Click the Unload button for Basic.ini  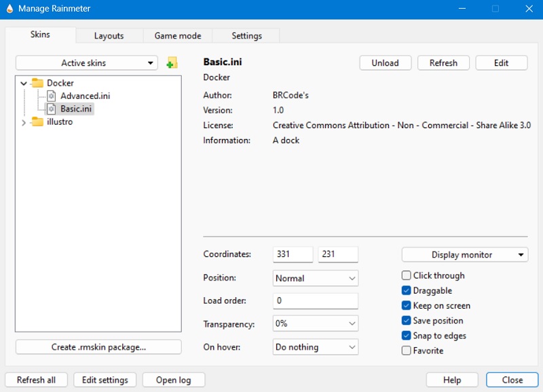tap(385, 62)
